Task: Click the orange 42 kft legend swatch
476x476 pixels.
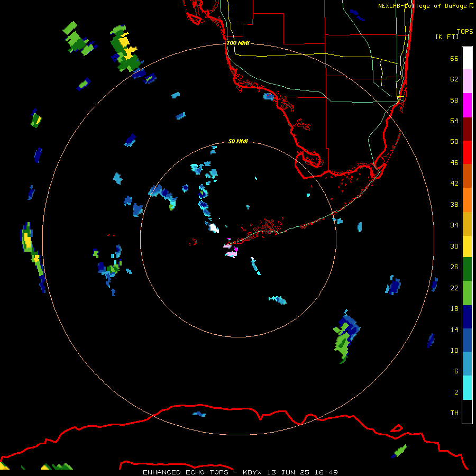Action: coord(467,199)
